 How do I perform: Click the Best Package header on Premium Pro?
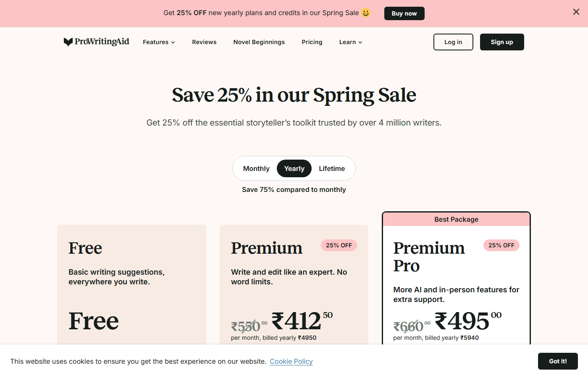pos(456,219)
